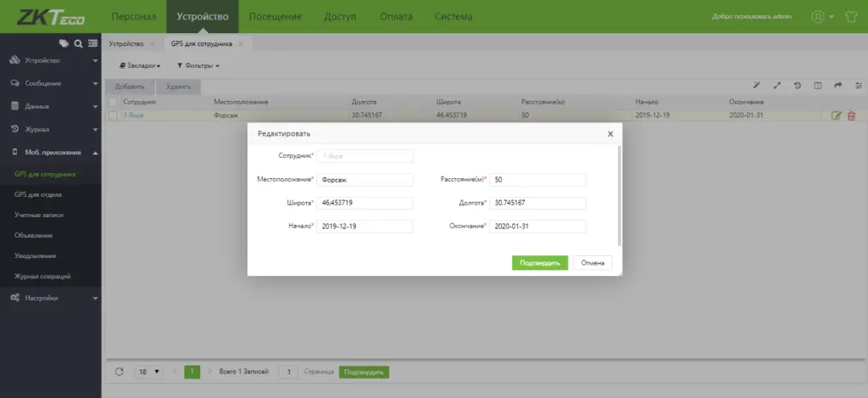
Task: Click the refresh icon in pagination bar
Action: click(x=119, y=372)
